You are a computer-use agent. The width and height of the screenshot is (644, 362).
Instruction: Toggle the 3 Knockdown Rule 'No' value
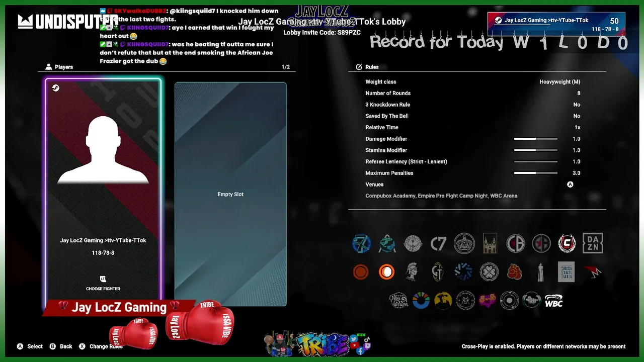pyautogui.click(x=577, y=105)
